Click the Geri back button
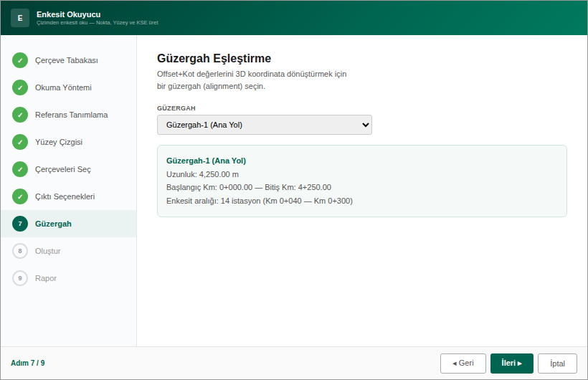588x380 pixels. (463, 363)
